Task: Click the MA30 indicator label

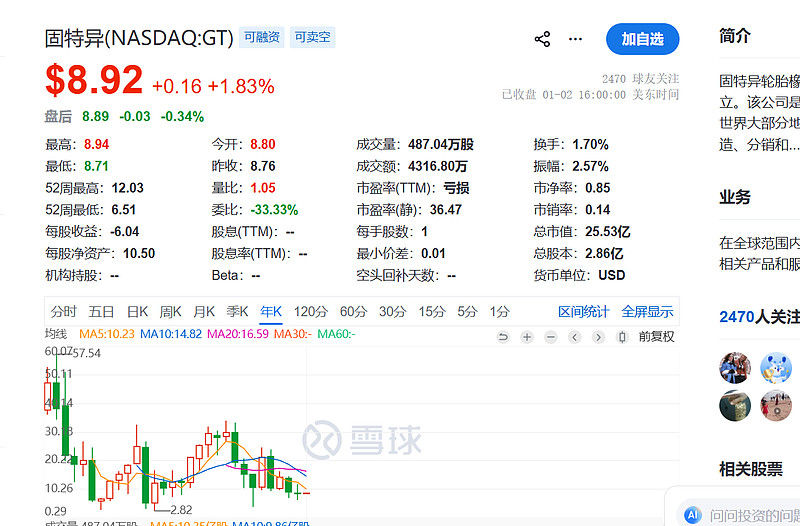Action: click(x=292, y=334)
